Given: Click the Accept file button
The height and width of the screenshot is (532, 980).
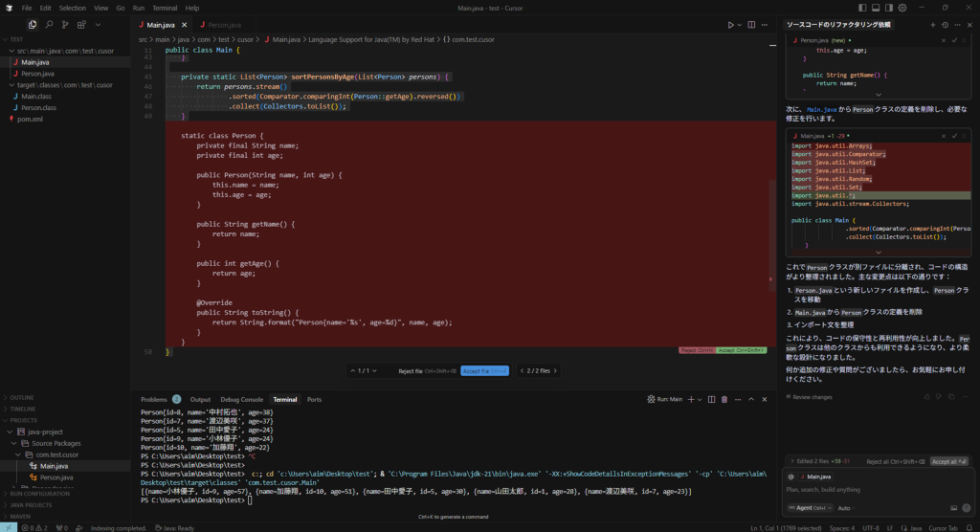Looking at the screenshot, I should (484, 370).
